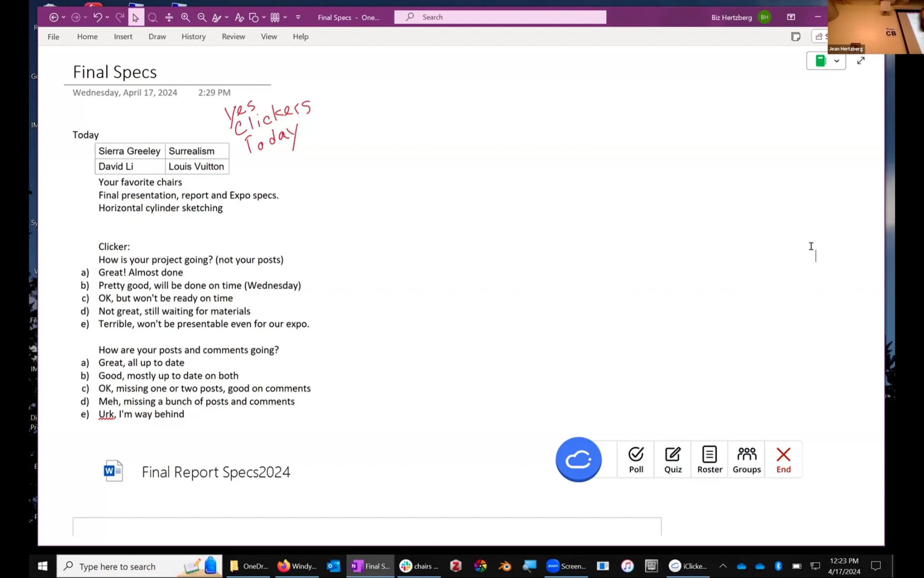
Task: Expand the Back button history dropdown
Action: (x=64, y=17)
